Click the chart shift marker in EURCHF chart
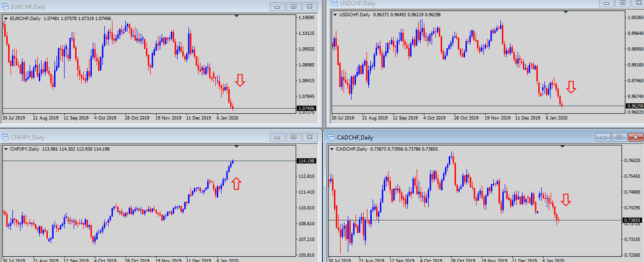 point(237,16)
